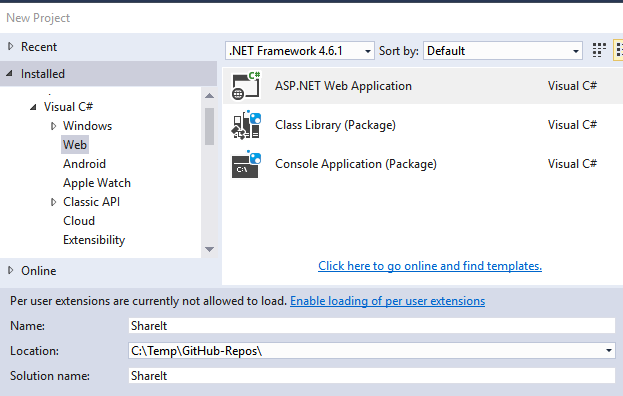Click 'Click here to go online and find templates' link

click(430, 266)
